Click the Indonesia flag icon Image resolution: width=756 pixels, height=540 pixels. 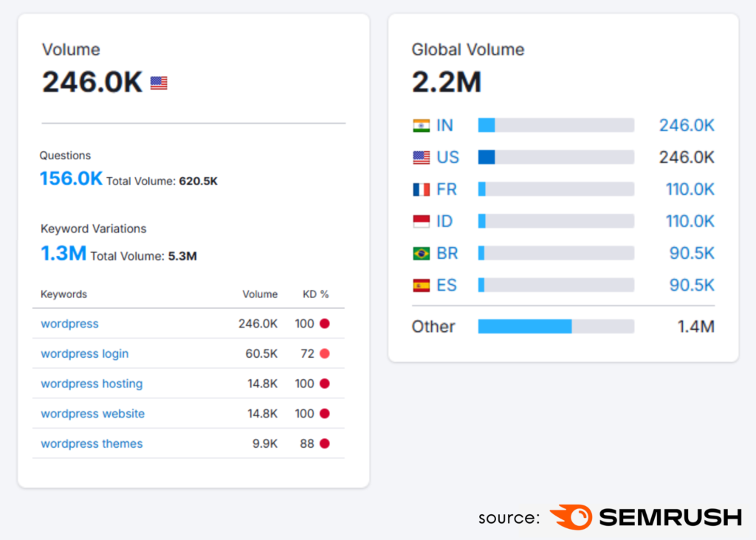(x=422, y=221)
